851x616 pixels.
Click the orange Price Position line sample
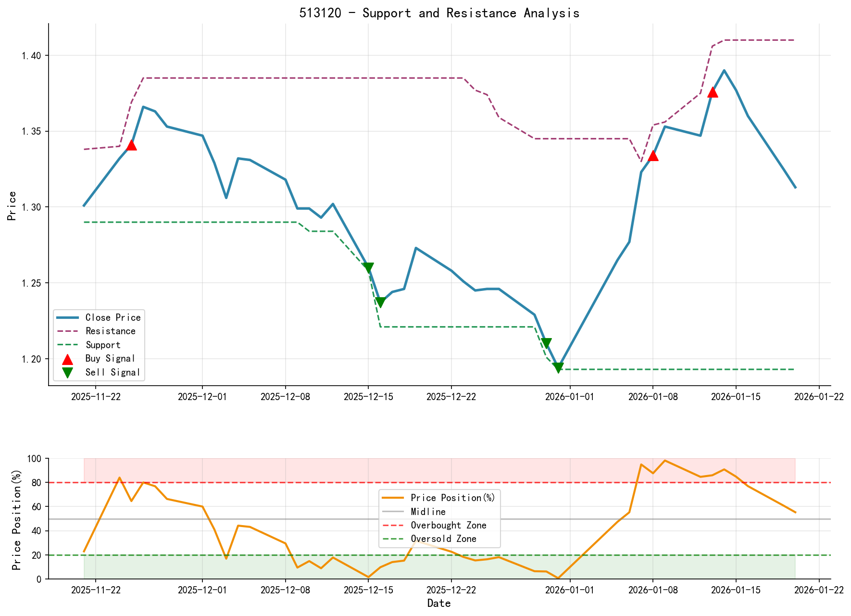[393, 498]
